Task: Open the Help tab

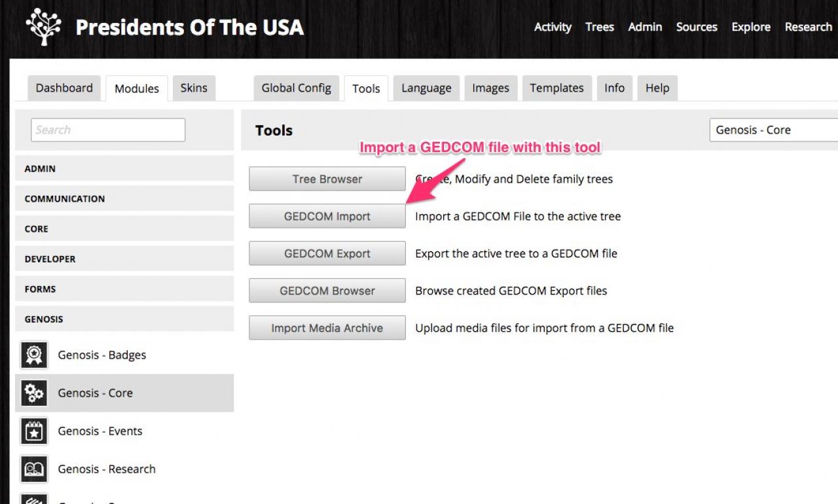Action: [x=657, y=88]
